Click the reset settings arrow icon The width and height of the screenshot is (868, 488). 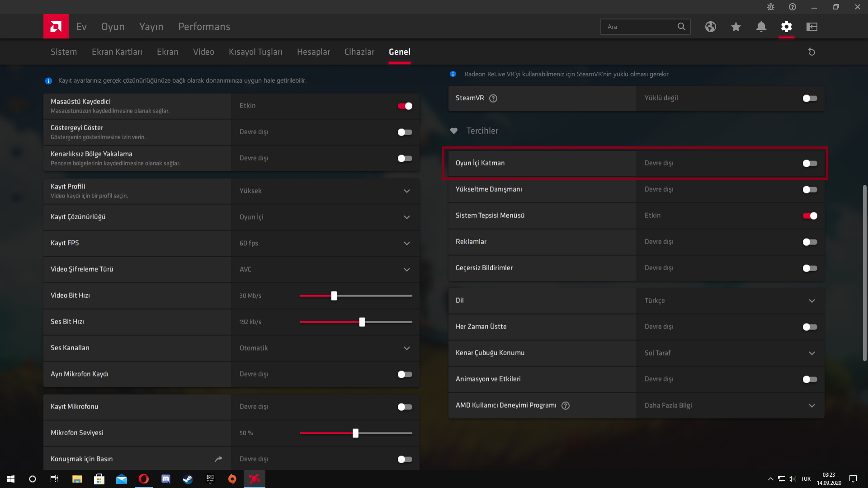811,52
